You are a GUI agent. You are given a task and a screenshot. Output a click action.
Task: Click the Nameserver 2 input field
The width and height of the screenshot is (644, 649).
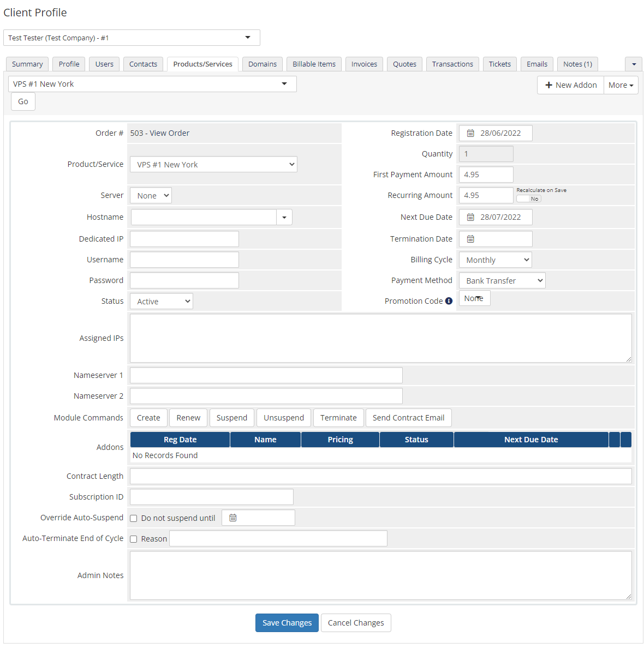266,396
